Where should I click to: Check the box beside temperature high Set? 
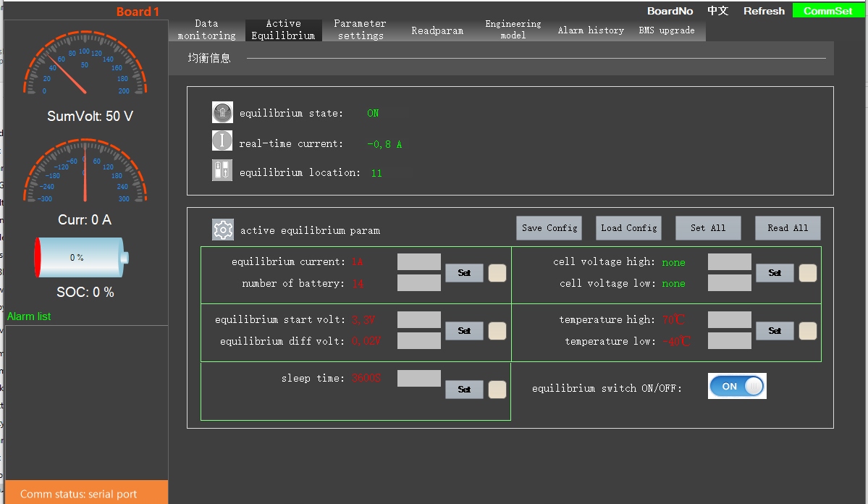[x=808, y=331]
